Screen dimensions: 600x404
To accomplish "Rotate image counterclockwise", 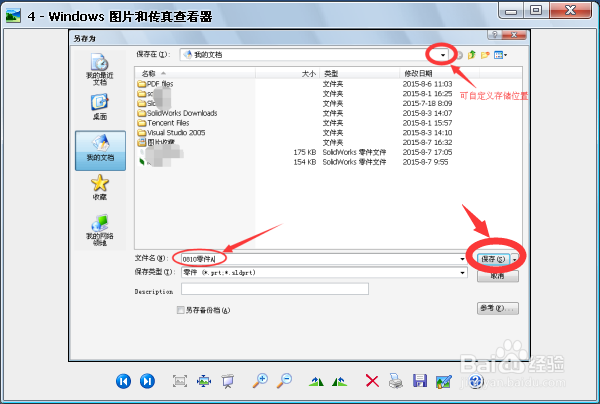I will click(x=339, y=381).
